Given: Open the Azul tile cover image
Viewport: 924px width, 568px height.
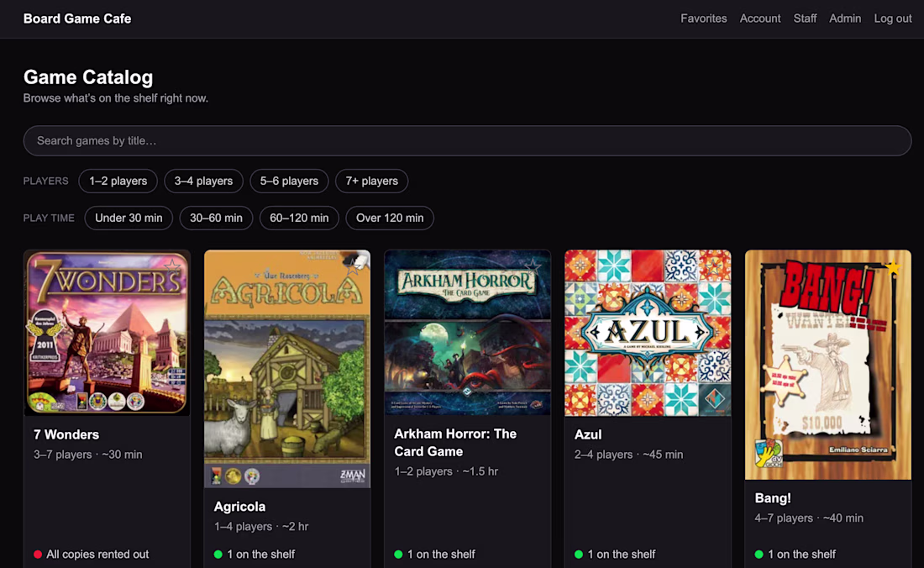Looking at the screenshot, I should click(648, 333).
